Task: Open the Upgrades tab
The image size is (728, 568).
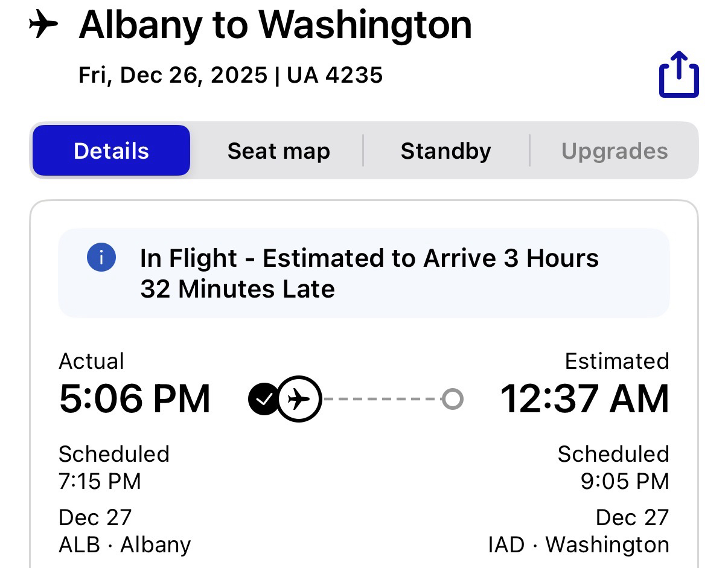Action: tap(615, 151)
